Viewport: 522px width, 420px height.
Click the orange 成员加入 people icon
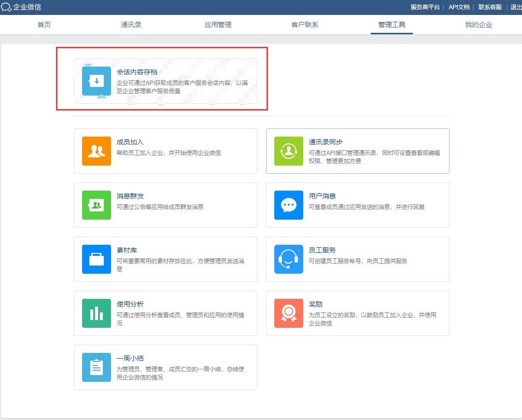coord(97,151)
